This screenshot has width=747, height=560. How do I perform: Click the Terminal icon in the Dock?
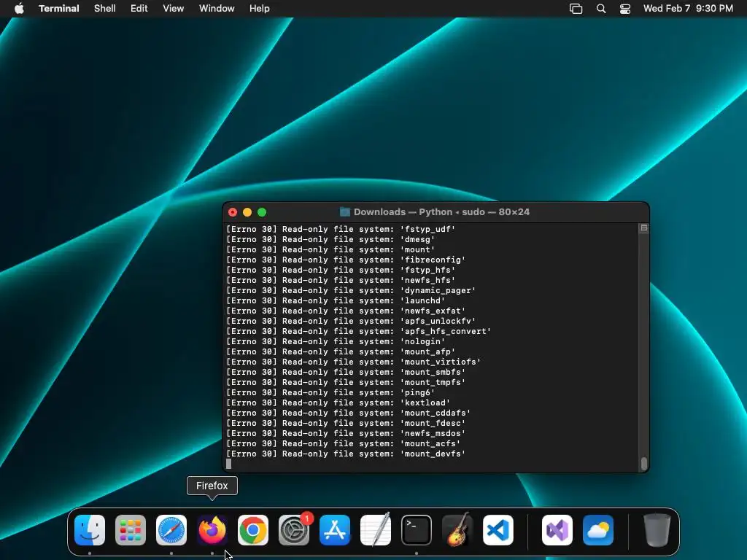click(417, 530)
